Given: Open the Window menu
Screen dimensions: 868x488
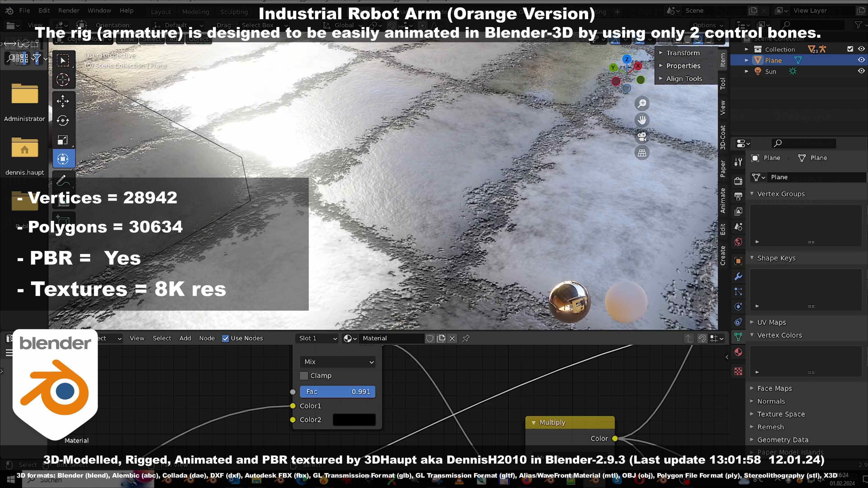Looking at the screenshot, I should (99, 10).
